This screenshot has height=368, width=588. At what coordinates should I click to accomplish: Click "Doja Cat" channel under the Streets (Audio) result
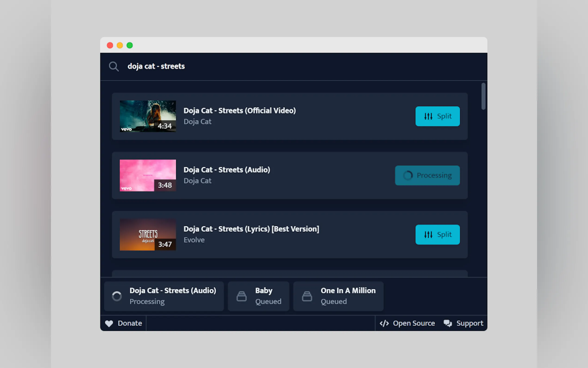point(197,181)
